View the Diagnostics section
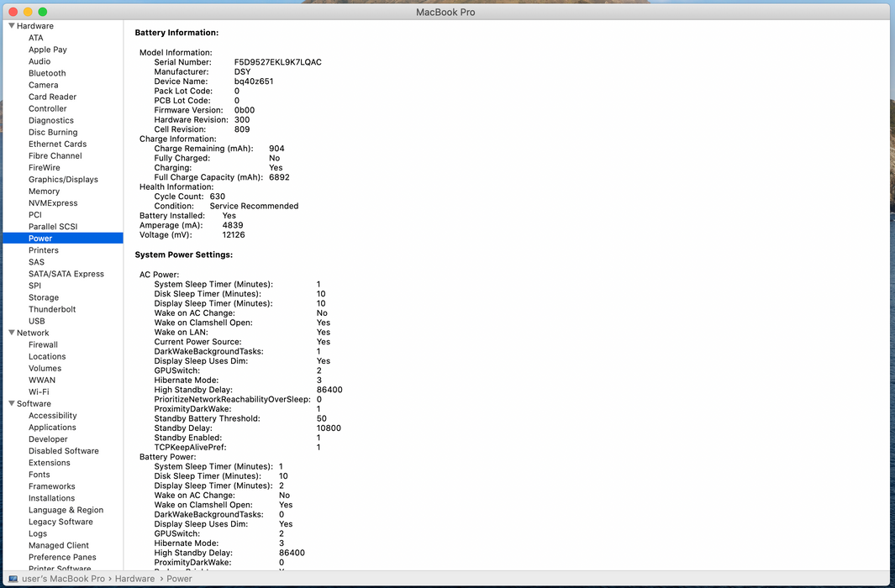Screen dimensions: 895x588 [x=51, y=120]
